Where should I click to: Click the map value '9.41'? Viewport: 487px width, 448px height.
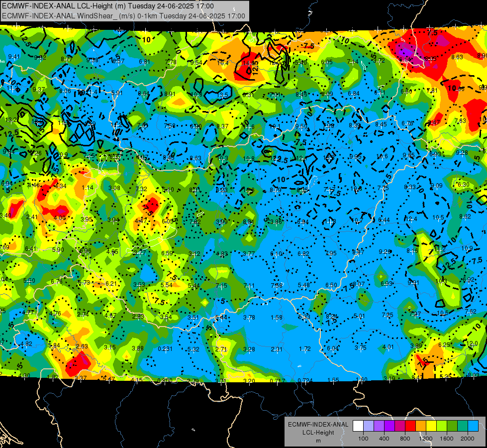tap(14, 57)
